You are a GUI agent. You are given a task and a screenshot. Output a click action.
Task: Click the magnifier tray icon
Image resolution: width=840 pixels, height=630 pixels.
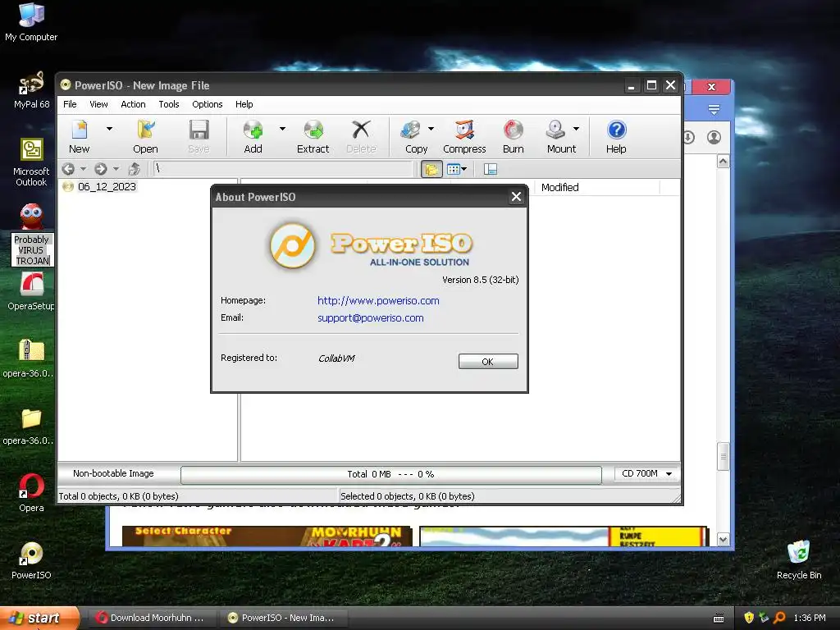point(779,618)
